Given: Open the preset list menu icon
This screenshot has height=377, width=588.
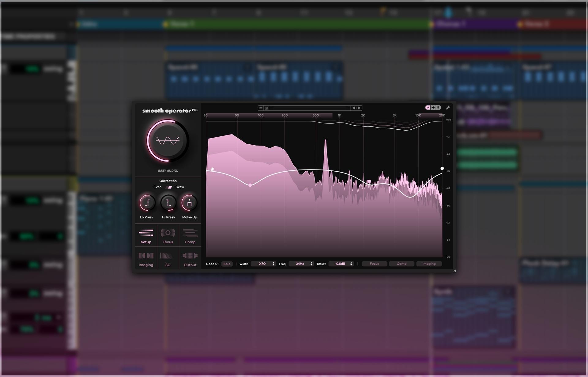Looking at the screenshot, I should click(x=261, y=108).
